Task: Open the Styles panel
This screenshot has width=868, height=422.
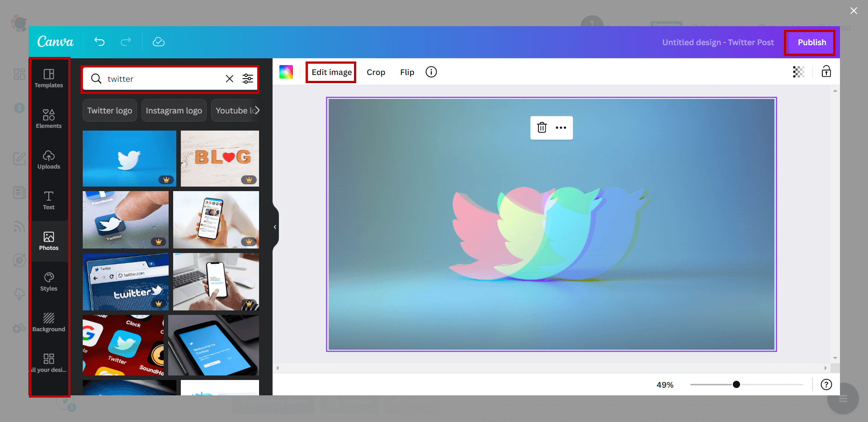Action: point(49,281)
